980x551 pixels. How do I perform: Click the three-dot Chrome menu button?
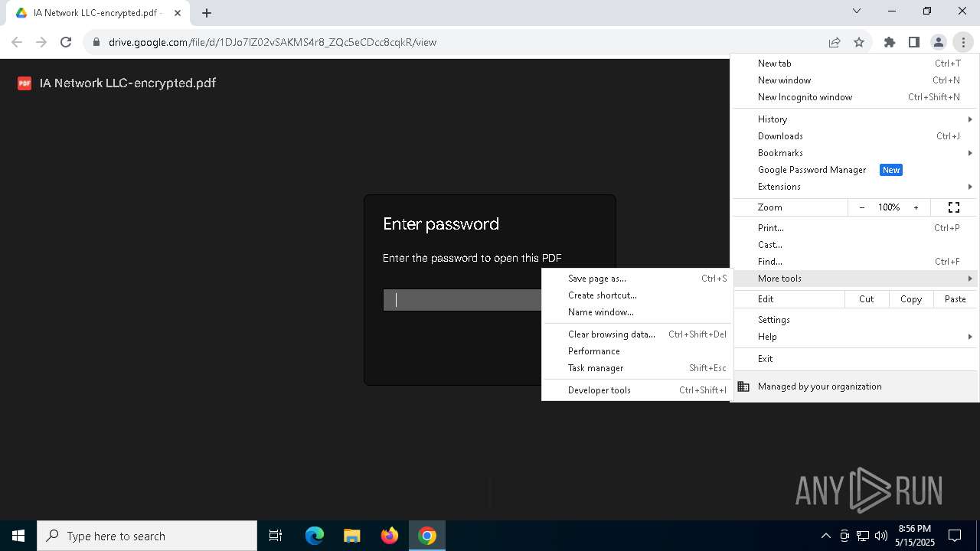click(963, 42)
